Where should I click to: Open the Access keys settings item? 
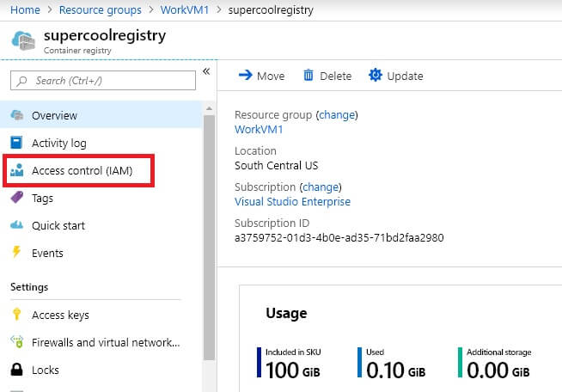[x=101, y=315]
